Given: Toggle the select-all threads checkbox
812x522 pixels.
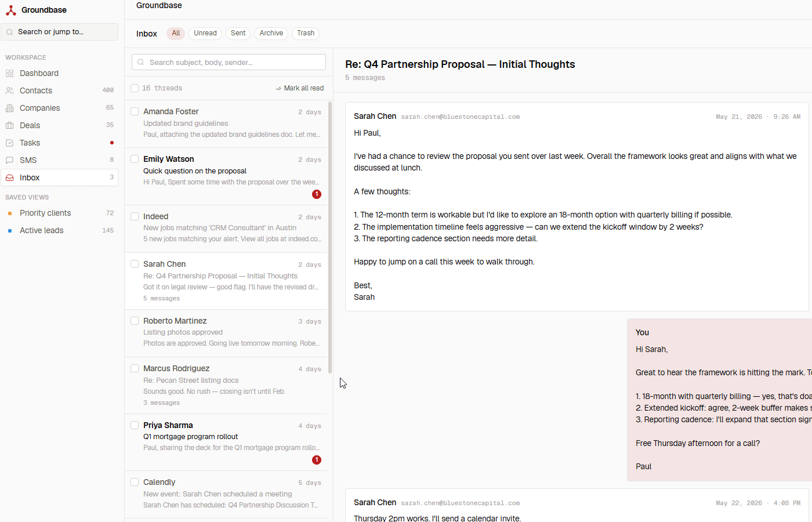Looking at the screenshot, I should 135,88.
